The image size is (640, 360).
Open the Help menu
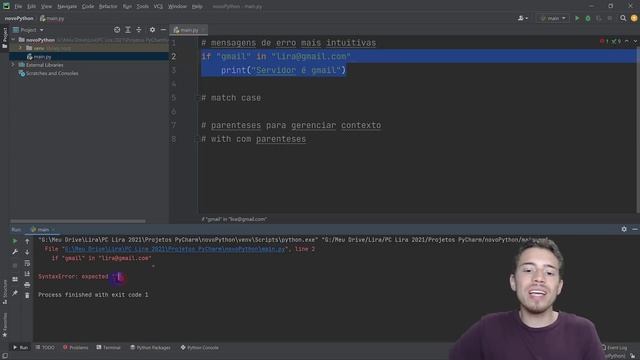pyautogui.click(x=197, y=7)
